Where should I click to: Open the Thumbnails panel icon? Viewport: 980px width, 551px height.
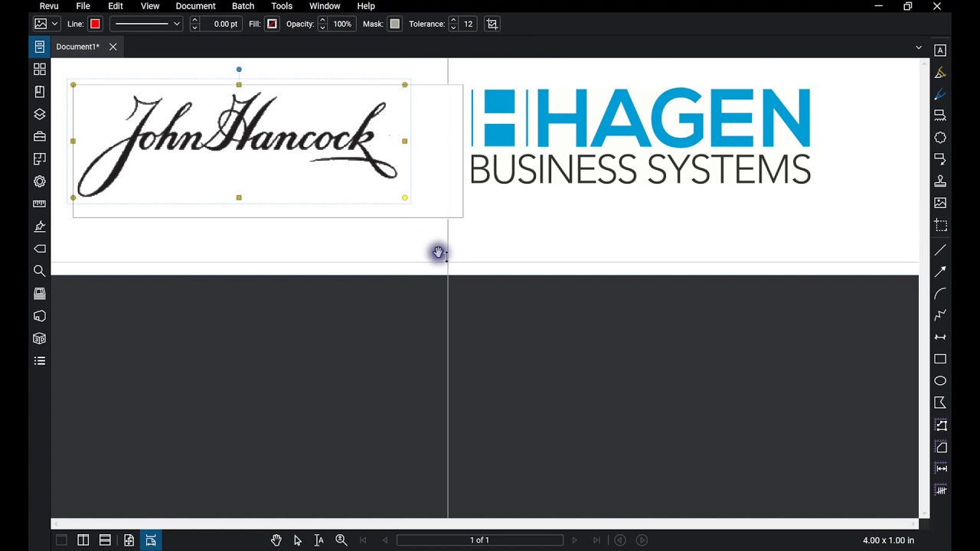(40, 69)
